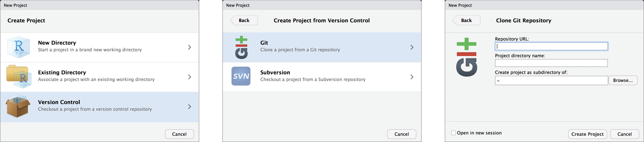
Task: Open the Git option chevron arrow
Action: click(412, 47)
